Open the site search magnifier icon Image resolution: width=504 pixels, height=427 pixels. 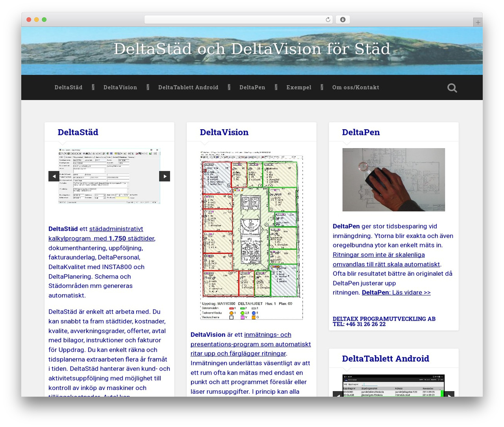pos(452,88)
